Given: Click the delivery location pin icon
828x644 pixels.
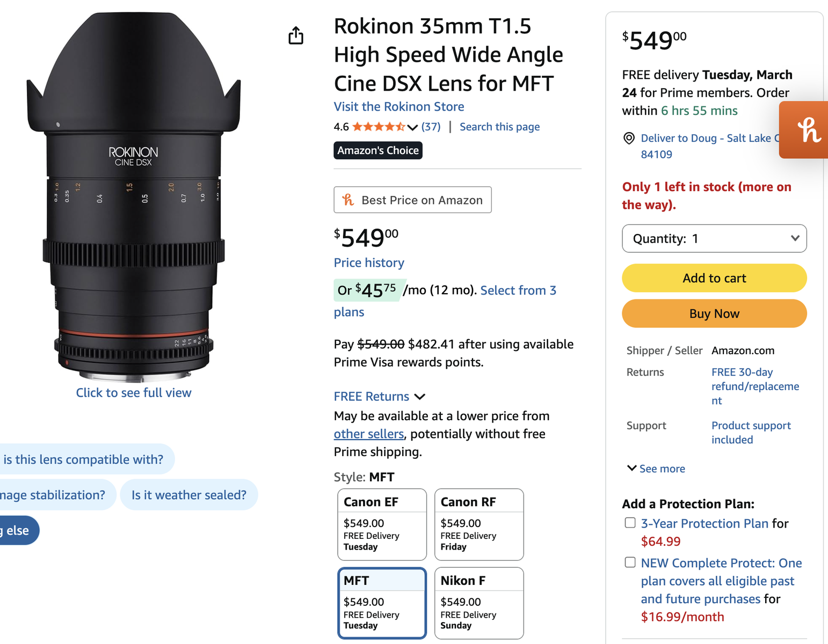Looking at the screenshot, I should click(629, 138).
